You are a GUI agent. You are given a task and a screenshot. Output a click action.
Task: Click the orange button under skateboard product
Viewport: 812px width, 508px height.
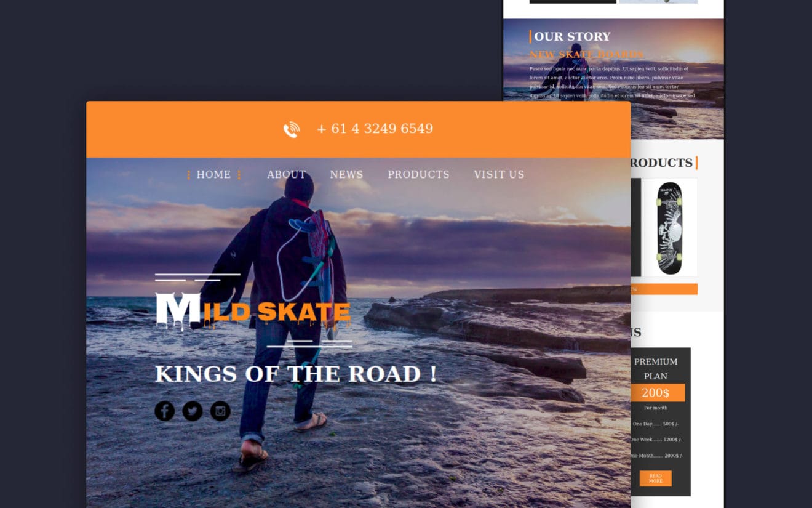click(664, 289)
